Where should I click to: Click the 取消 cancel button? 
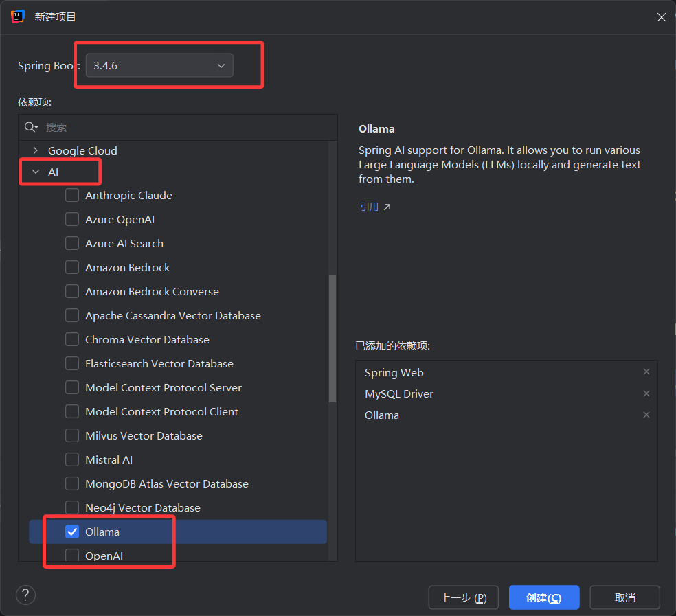click(624, 597)
